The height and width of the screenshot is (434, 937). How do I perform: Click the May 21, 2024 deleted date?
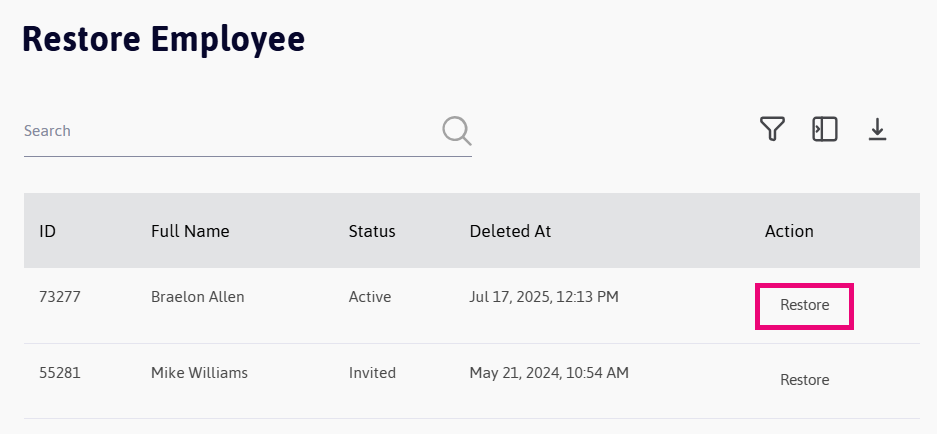tap(549, 373)
